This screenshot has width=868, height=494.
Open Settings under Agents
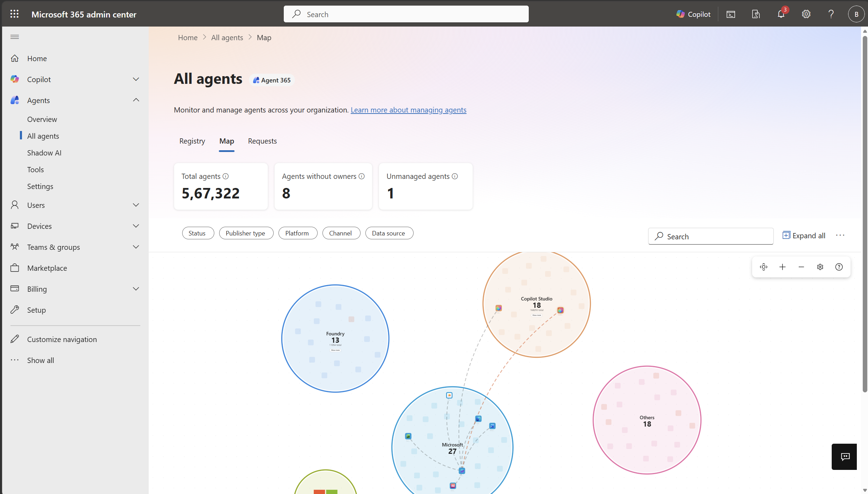(40, 186)
